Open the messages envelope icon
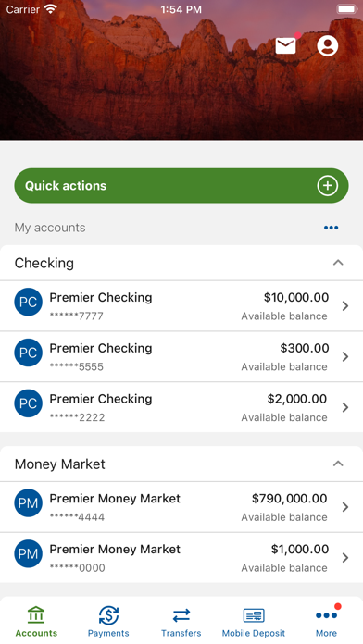Screen dimensions: 363x644 tap(286, 45)
